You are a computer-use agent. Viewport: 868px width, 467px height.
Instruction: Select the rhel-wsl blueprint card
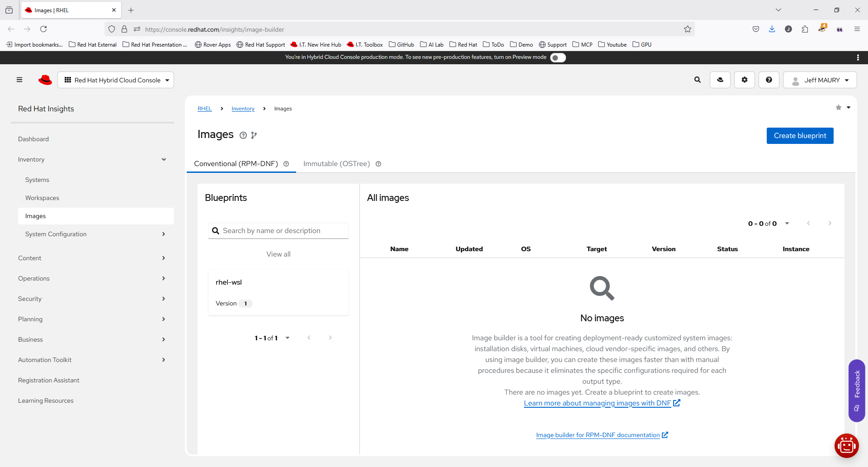coord(278,292)
